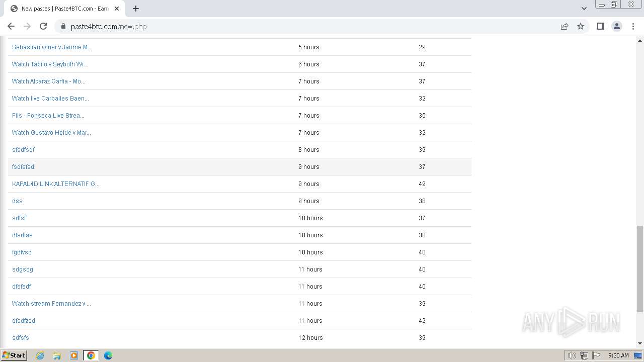Click '8 hours' in sfsdfsdf row

[x=309, y=150]
